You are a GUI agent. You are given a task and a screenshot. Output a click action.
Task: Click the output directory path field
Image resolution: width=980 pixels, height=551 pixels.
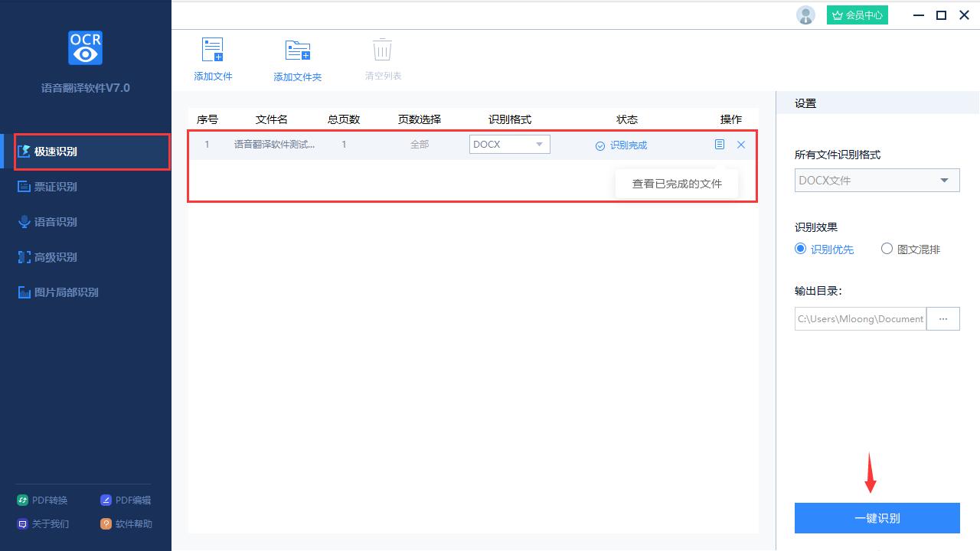tap(859, 318)
